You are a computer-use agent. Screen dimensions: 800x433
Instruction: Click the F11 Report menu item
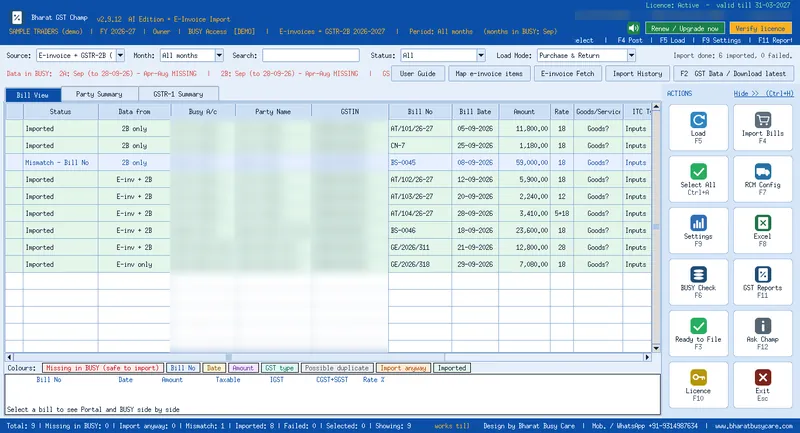(775, 40)
